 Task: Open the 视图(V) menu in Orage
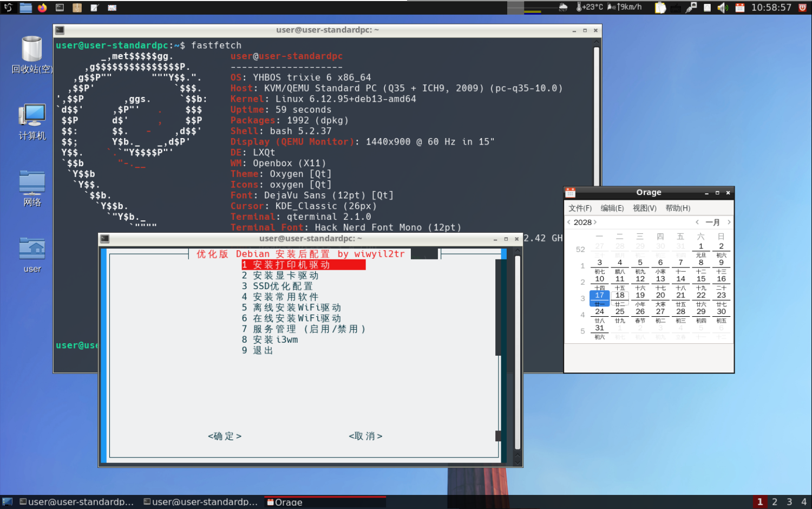pos(645,208)
